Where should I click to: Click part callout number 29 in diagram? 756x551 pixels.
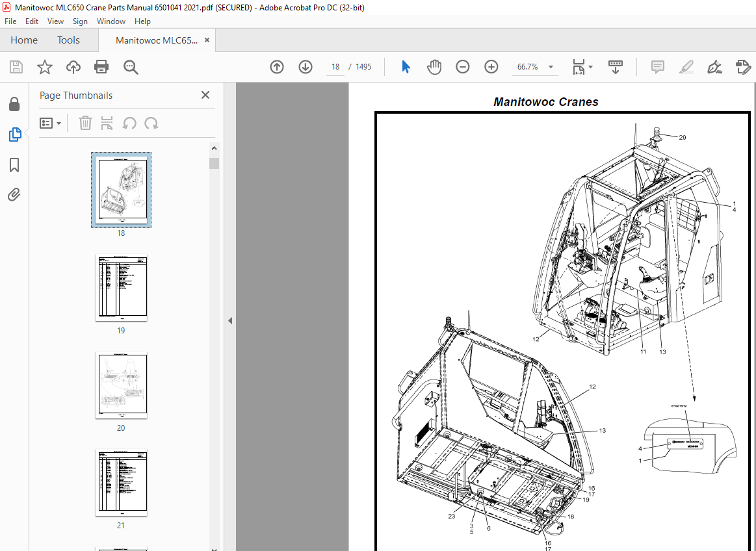click(683, 137)
